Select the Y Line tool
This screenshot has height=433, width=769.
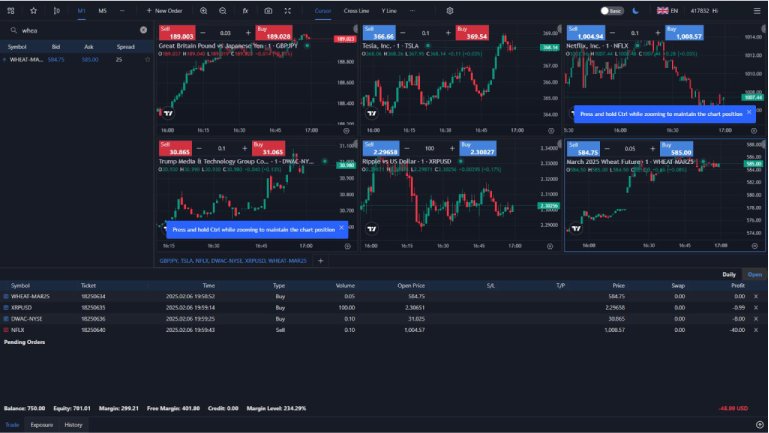click(389, 11)
